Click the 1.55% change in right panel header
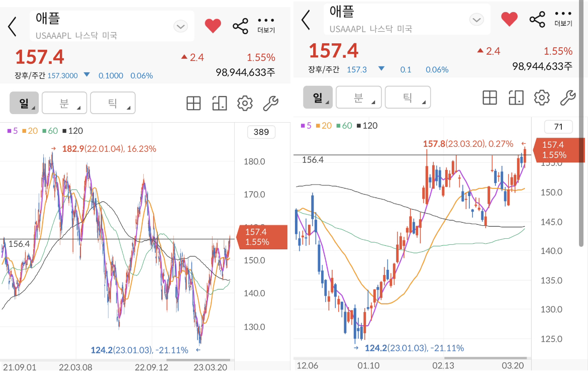The width and height of the screenshot is (588, 382). pyautogui.click(x=558, y=51)
